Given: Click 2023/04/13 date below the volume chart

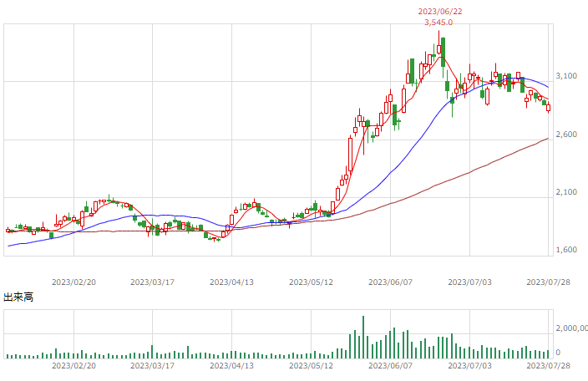Looking at the screenshot, I should tap(231, 366).
